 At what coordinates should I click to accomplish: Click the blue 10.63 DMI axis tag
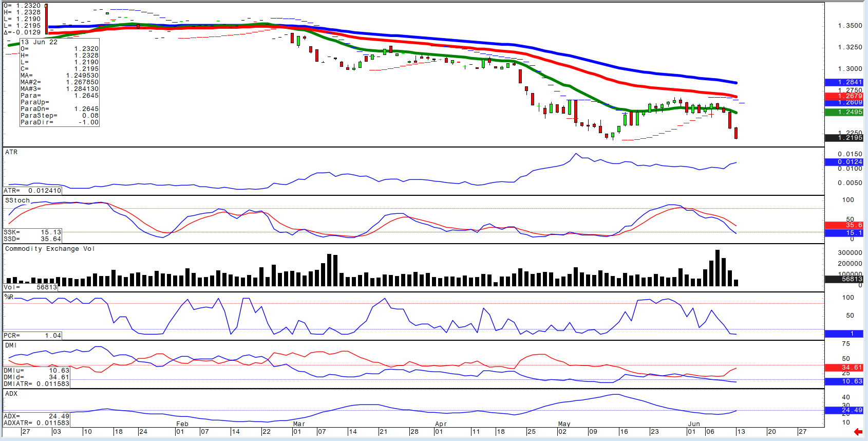(x=844, y=381)
